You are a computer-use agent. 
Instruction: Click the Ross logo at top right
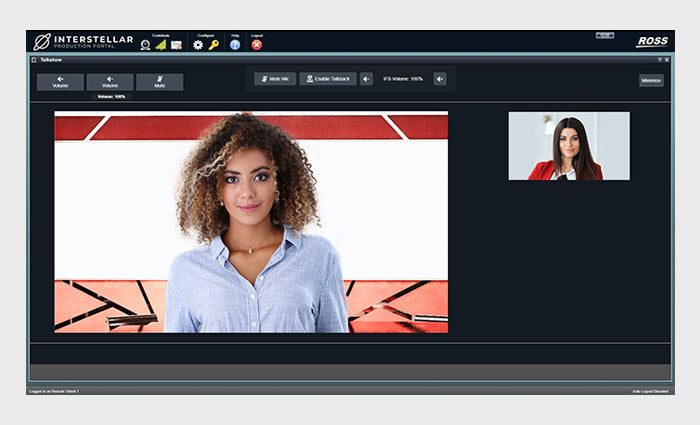[651, 42]
